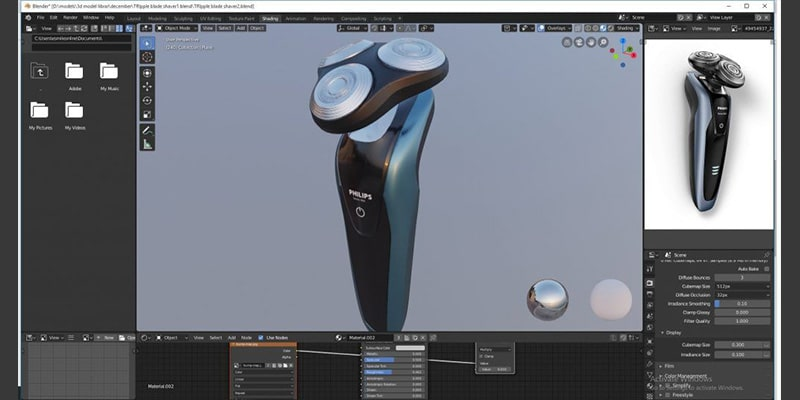The height and width of the screenshot is (400, 800).
Task: Activate the 3D Cursor tool
Action: pyautogui.click(x=147, y=57)
